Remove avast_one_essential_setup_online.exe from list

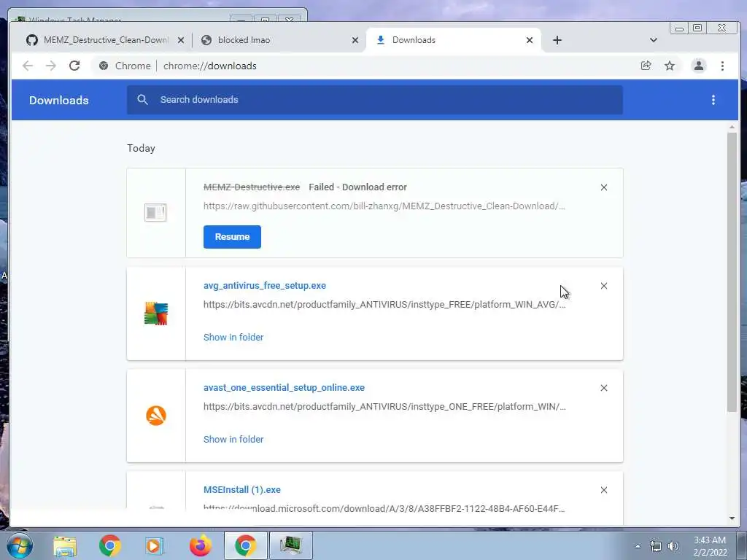pos(603,388)
